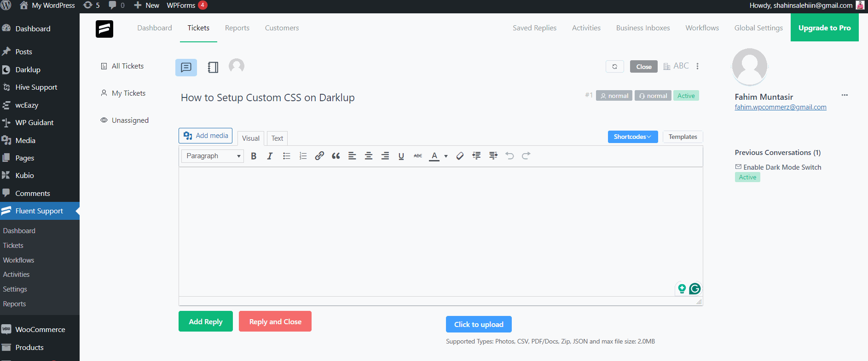The width and height of the screenshot is (868, 361).
Task: Undo the last edit
Action: (x=509, y=156)
